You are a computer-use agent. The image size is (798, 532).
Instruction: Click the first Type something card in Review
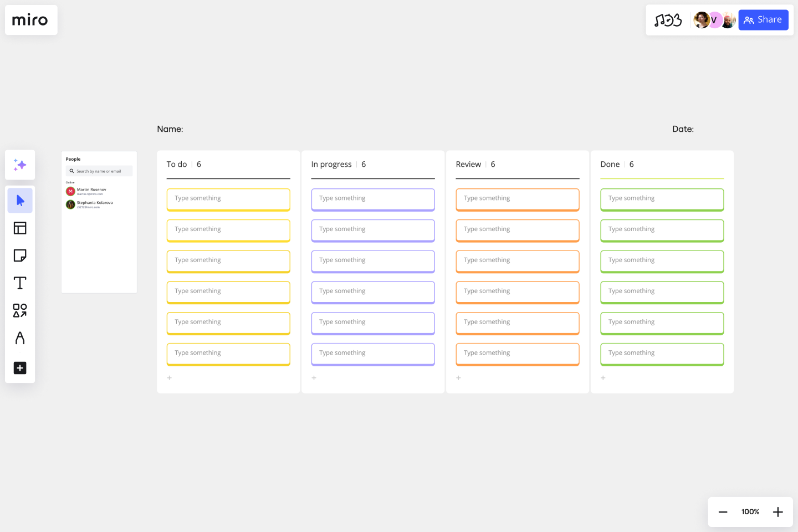click(517, 199)
